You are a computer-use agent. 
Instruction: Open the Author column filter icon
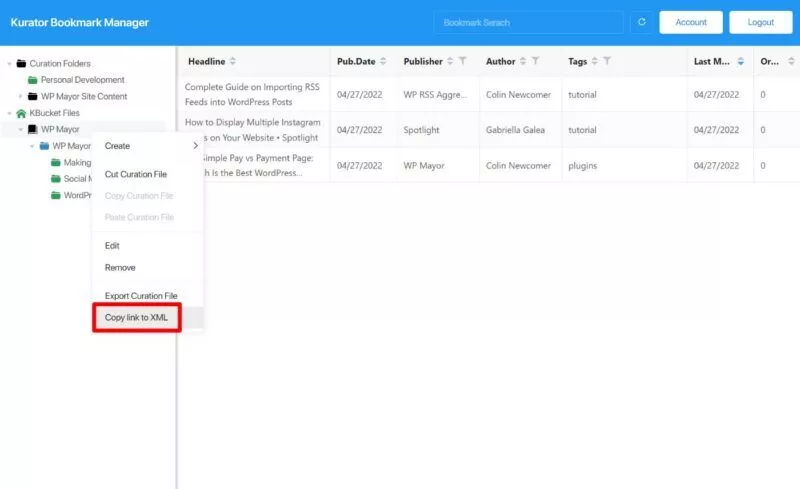[x=535, y=61]
